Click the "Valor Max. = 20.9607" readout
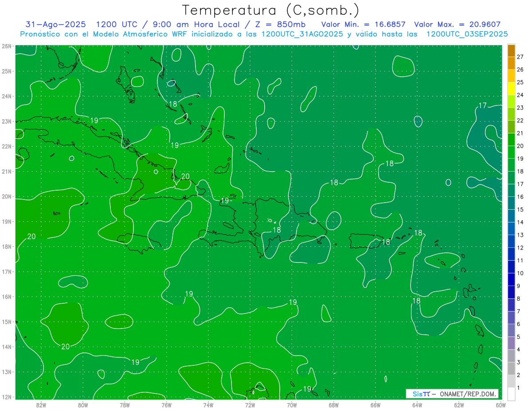 click(x=457, y=24)
